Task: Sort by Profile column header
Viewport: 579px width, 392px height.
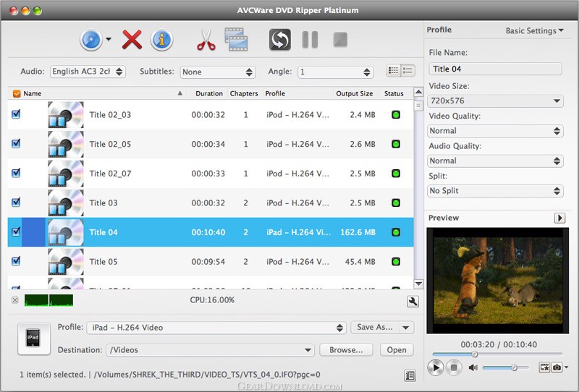Action: pos(297,94)
